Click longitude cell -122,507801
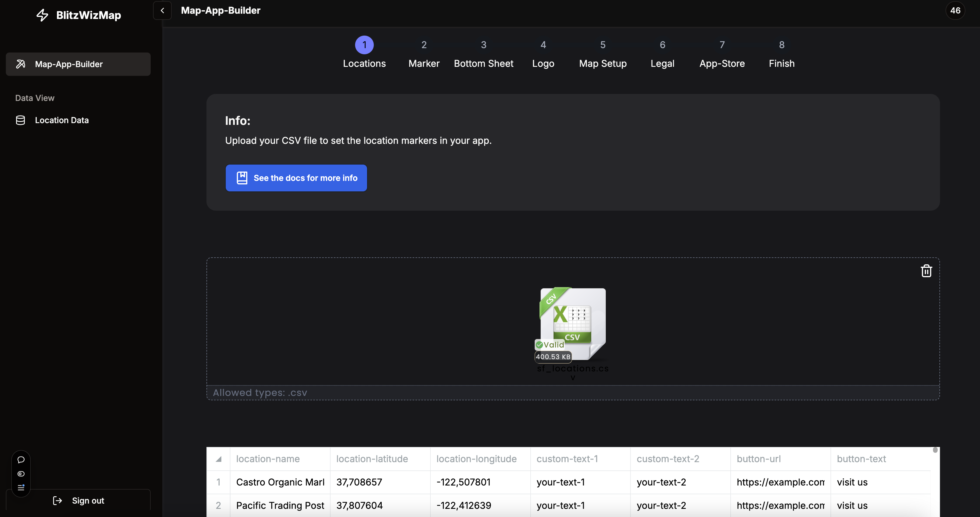 click(x=480, y=482)
